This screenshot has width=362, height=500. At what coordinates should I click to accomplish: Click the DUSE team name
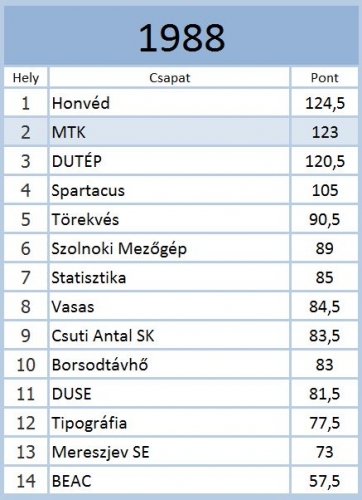tap(72, 394)
